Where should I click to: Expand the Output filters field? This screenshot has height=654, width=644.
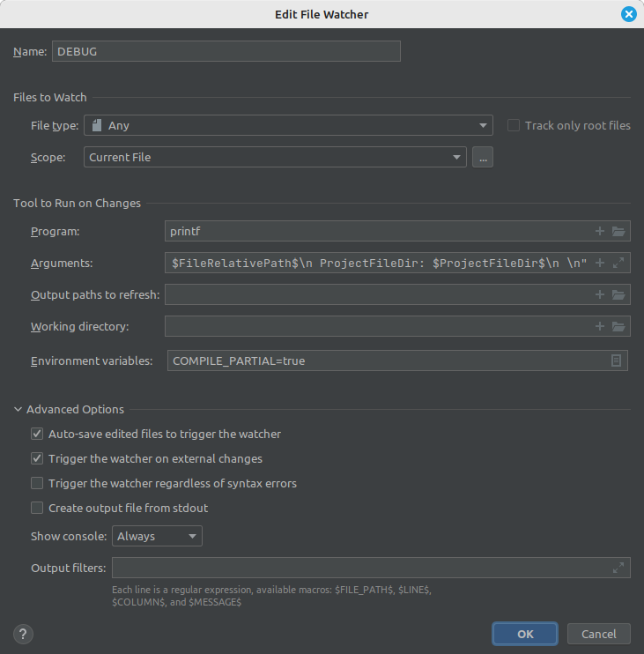(618, 568)
